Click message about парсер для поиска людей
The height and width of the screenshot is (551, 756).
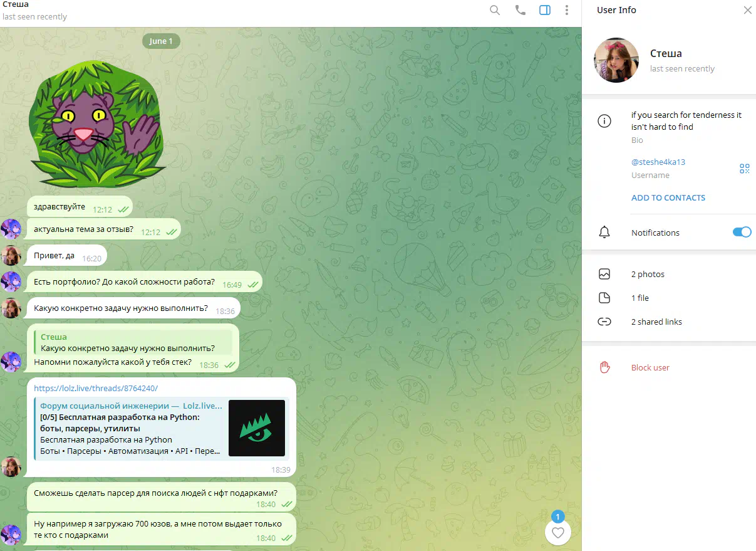tap(162, 497)
